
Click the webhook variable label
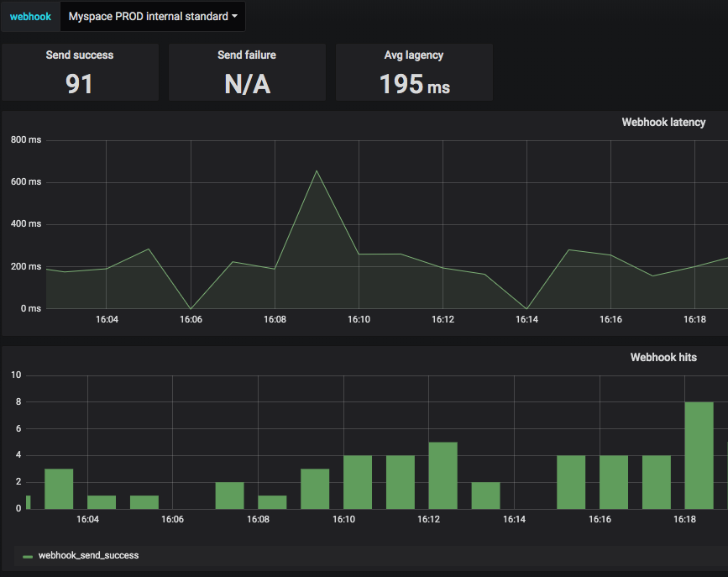click(x=30, y=17)
